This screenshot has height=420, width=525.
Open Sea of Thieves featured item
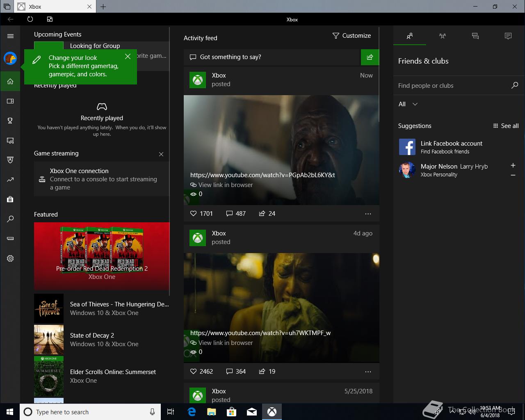(x=102, y=308)
